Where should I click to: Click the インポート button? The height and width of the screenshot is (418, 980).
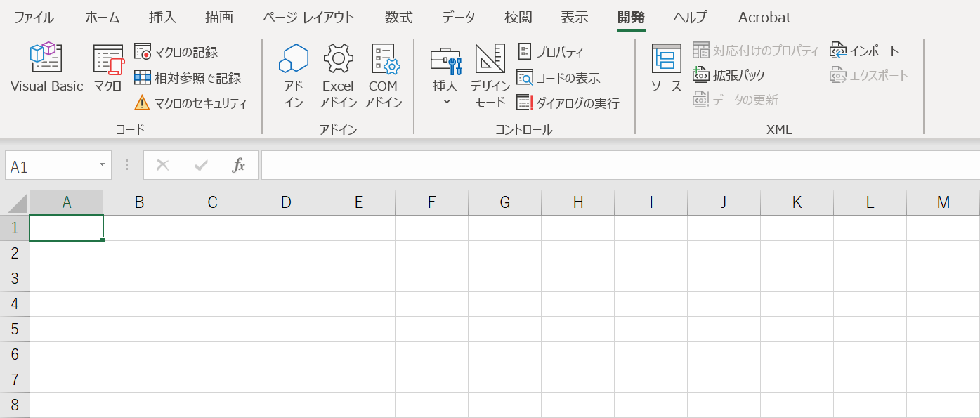[865, 51]
